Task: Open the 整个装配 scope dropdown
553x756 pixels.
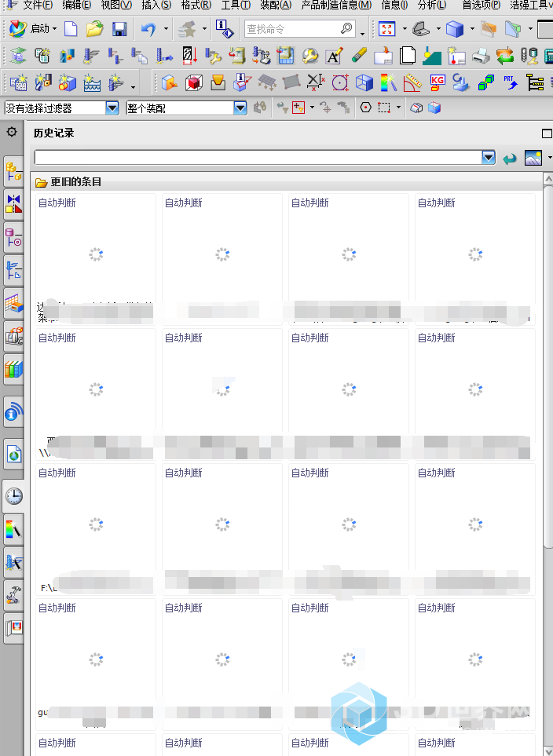Action: coord(240,108)
